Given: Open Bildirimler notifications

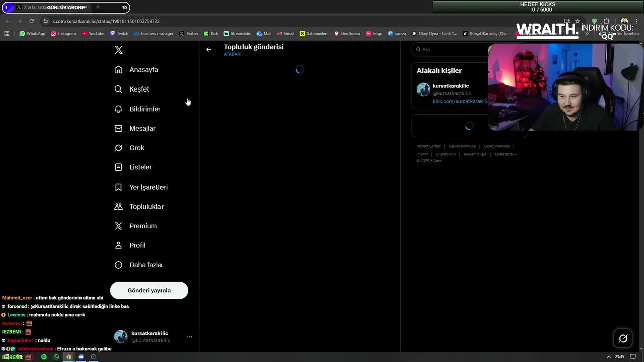Looking at the screenshot, I should click(x=137, y=109).
